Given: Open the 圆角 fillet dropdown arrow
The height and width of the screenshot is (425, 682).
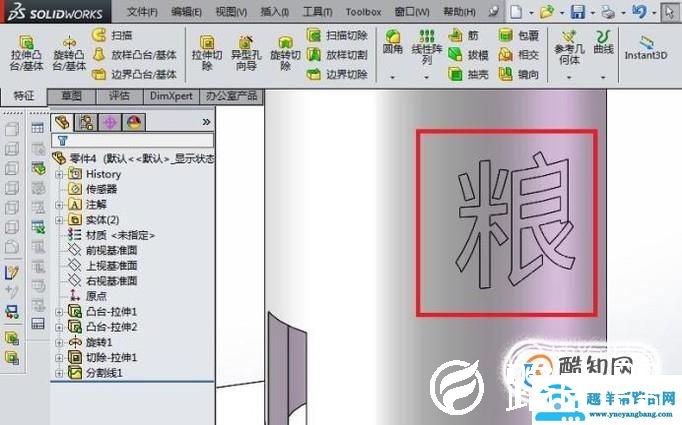Looking at the screenshot, I should [x=392, y=77].
